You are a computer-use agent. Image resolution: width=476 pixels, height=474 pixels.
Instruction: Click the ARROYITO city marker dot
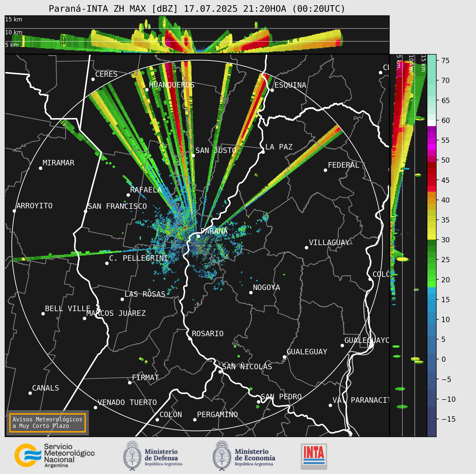[14, 211]
